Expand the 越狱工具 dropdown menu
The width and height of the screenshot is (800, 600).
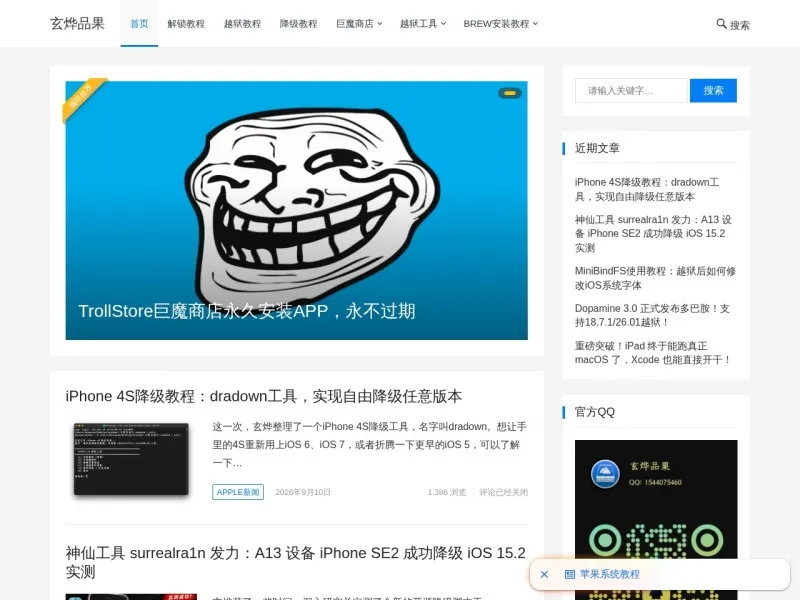423,23
